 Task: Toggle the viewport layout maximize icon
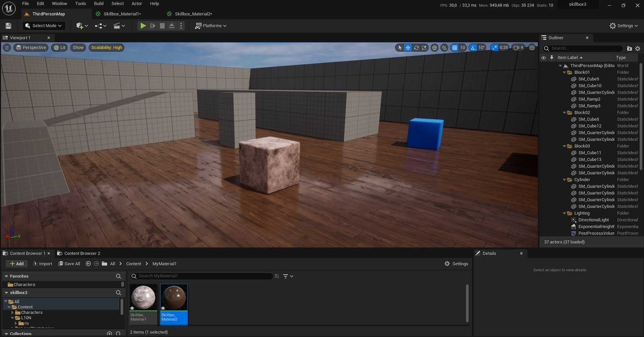click(532, 48)
